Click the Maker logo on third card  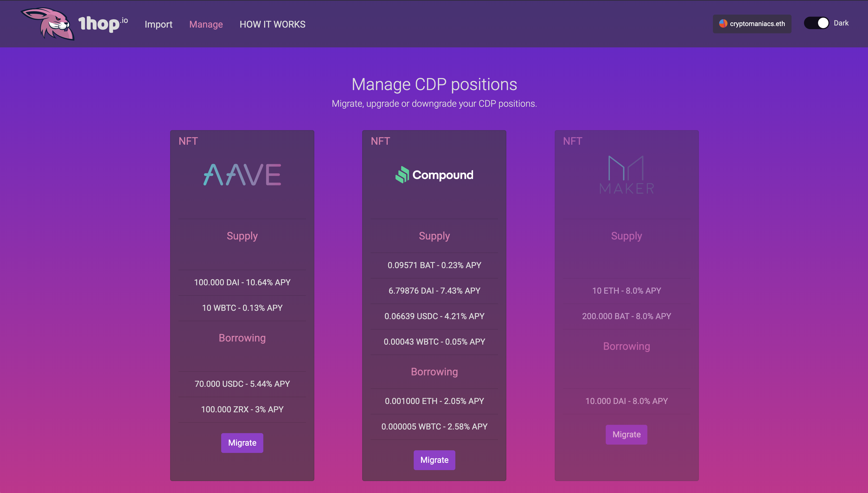(626, 175)
